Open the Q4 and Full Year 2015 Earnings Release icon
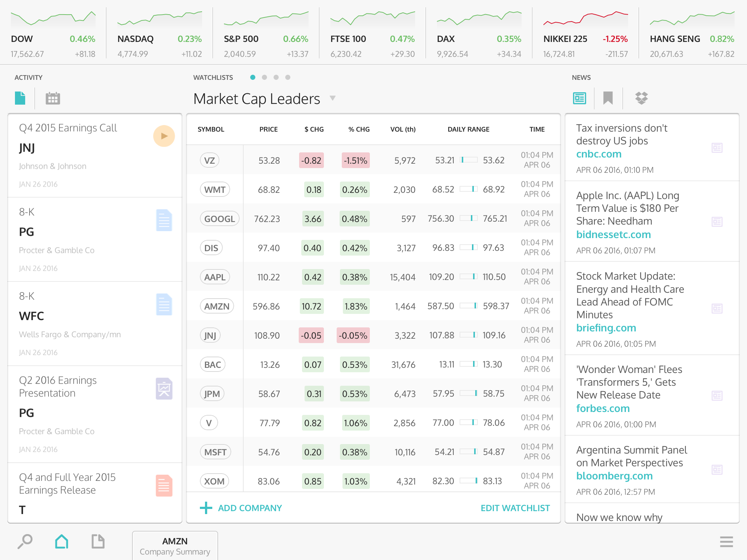 164,486
